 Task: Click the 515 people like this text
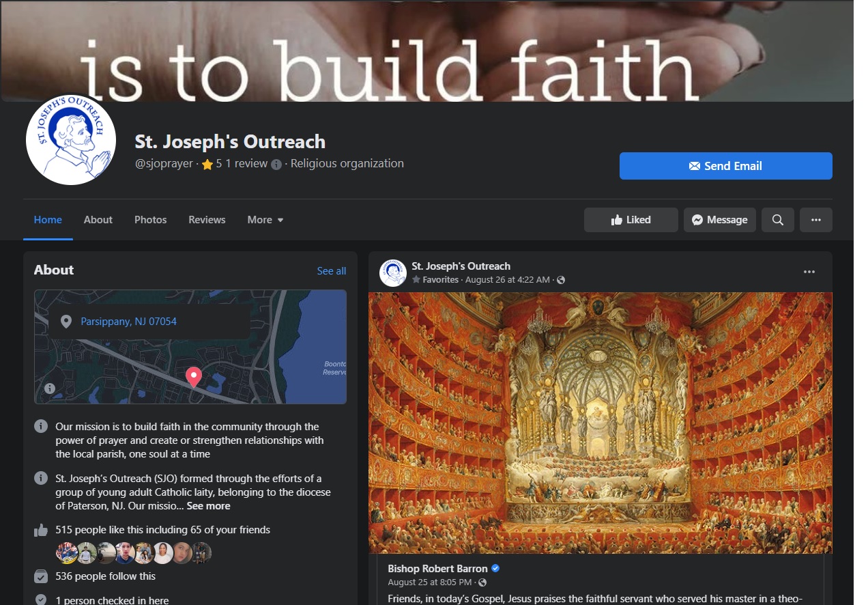163,530
